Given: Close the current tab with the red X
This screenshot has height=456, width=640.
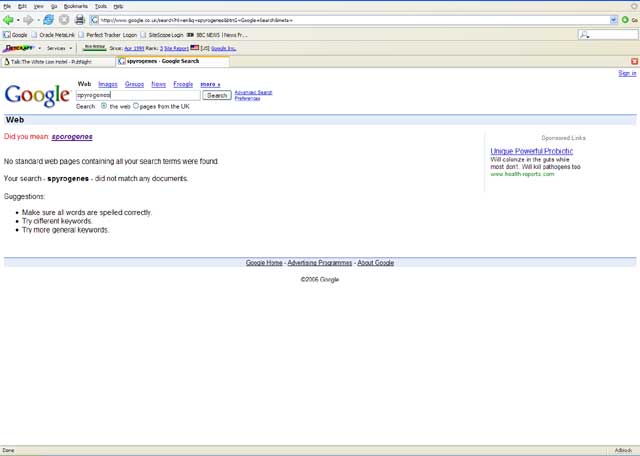Looking at the screenshot, I should 634,61.
